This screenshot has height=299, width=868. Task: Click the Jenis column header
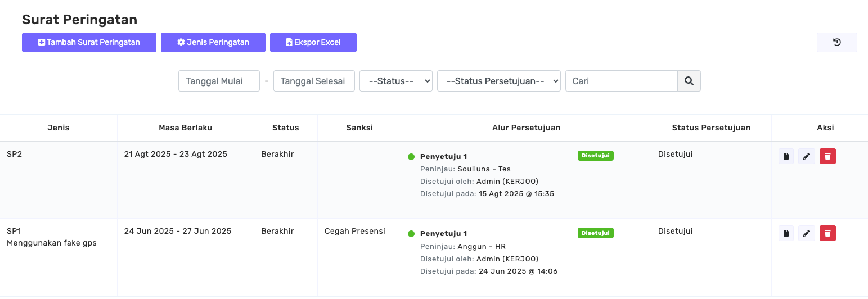point(59,128)
